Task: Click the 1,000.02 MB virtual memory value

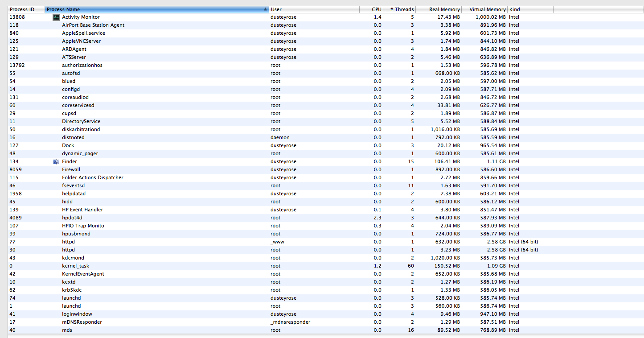Action: (x=490, y=17)
